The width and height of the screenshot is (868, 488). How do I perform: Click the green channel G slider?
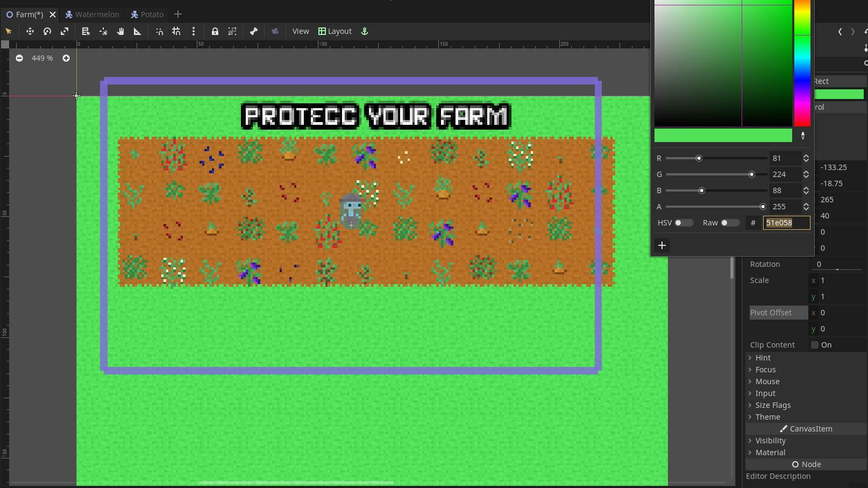[x=716, y=174]
